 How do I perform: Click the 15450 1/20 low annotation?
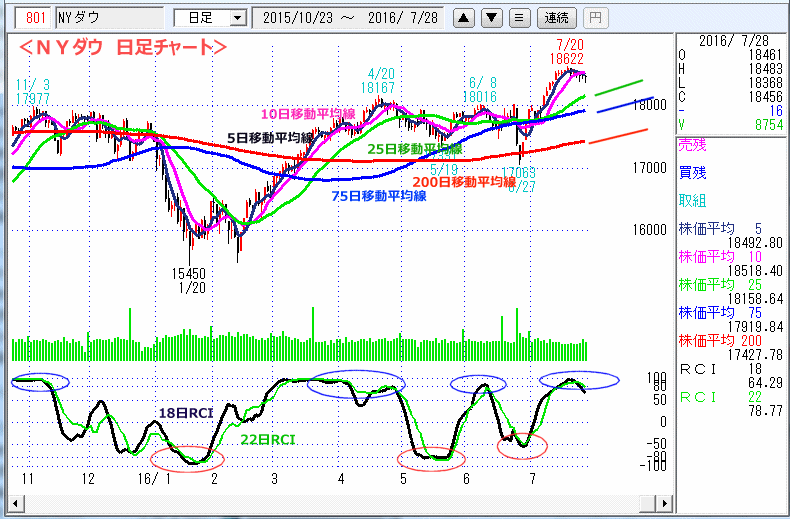[x=189, y=281]
